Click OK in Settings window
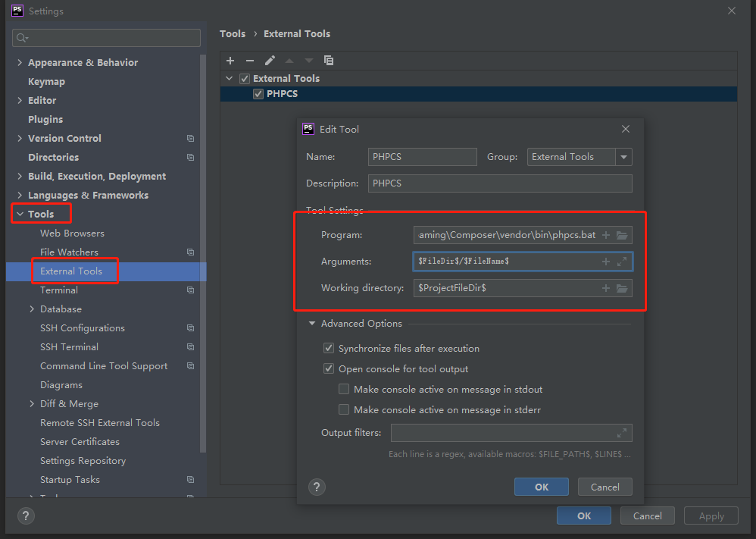Image resolution: width=756 pixels, height=539 pixels. coord(584,515)
